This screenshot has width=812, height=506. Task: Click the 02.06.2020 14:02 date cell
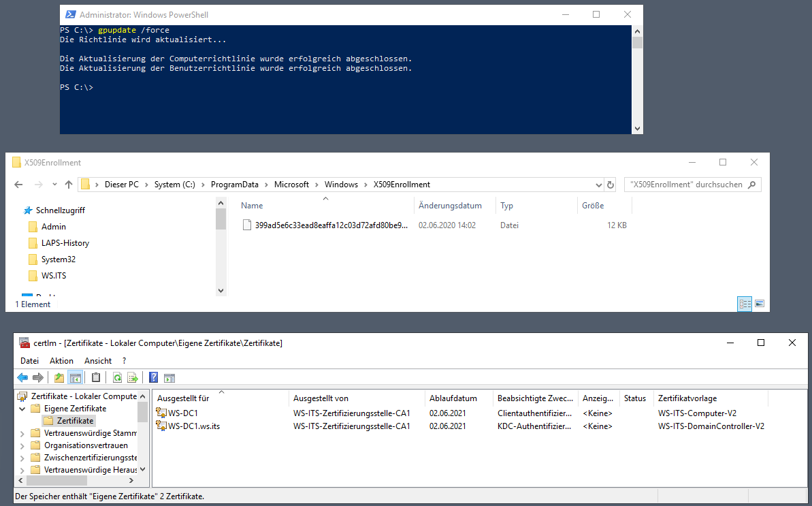(x=447, y=225)
